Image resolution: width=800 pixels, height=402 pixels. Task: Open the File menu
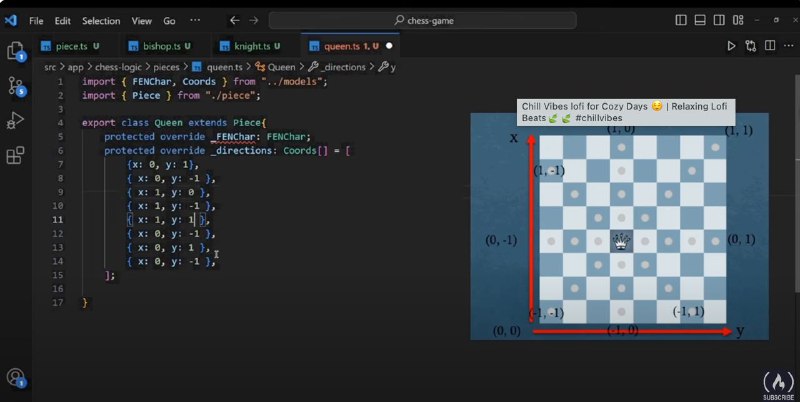point(36,21)
